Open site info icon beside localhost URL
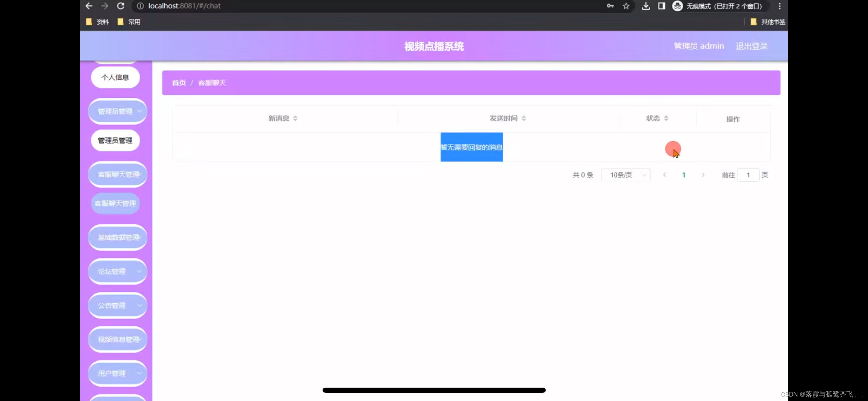Image resolution: width=868 pixels, height=401 pixels. click(140, 6)
